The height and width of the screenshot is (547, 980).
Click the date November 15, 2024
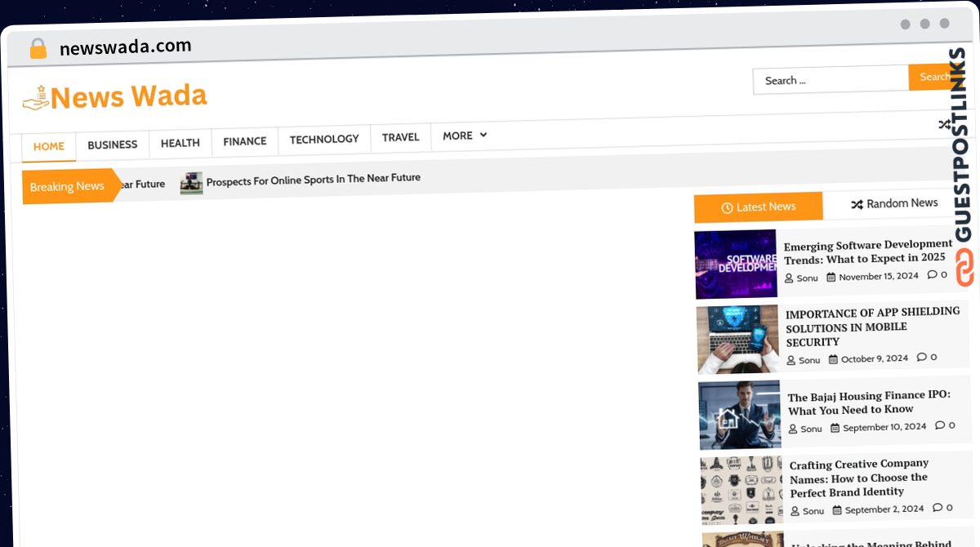point(879,276)
